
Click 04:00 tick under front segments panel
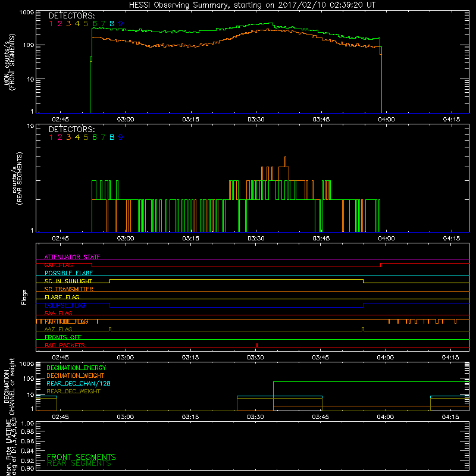[386, 120]
